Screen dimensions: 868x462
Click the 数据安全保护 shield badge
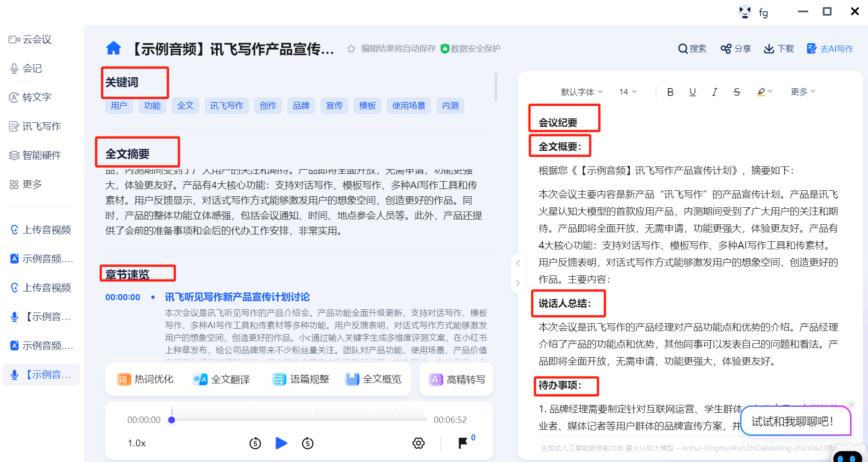(x=470, y=49)
